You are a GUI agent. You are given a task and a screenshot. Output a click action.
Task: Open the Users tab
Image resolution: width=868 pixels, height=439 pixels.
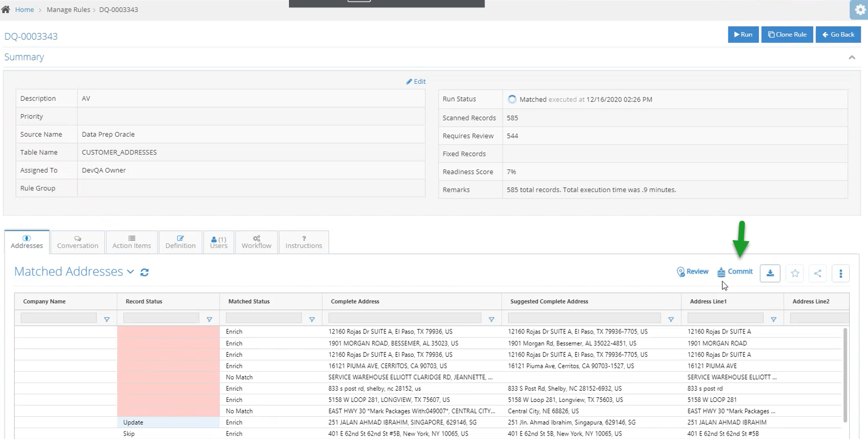pos(219,242)
